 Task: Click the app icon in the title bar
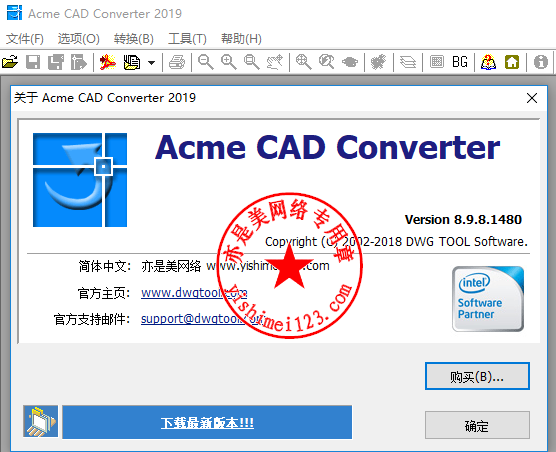(15, 13)
